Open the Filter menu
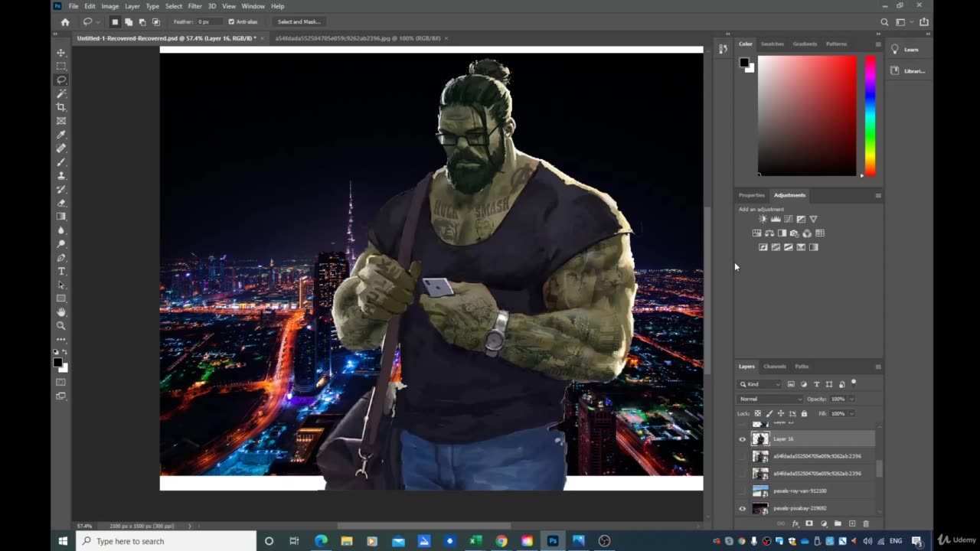The image size is (980, 551). 195,6
